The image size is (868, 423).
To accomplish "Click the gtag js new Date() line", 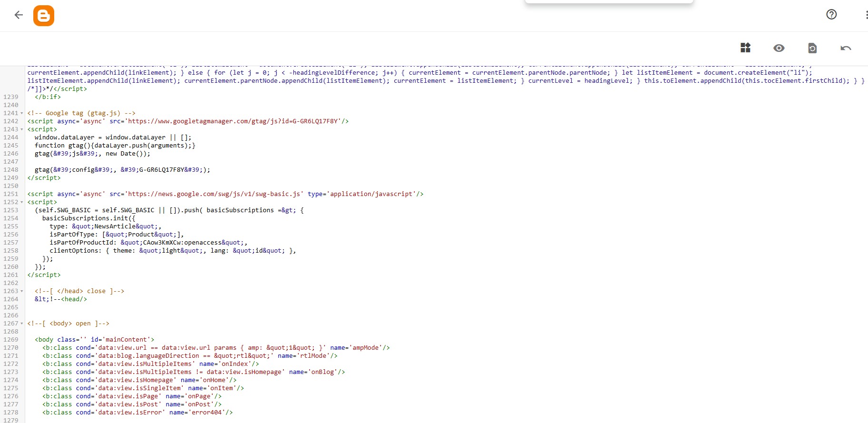I will pyautogui.click(x=92, y=154).
